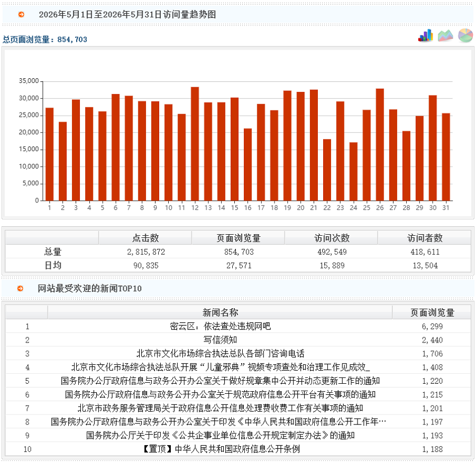Click the 页面浏览量 column header in summary table
Image resolution: width=476 pixels, height=462 pixels.
coord(239,238)
